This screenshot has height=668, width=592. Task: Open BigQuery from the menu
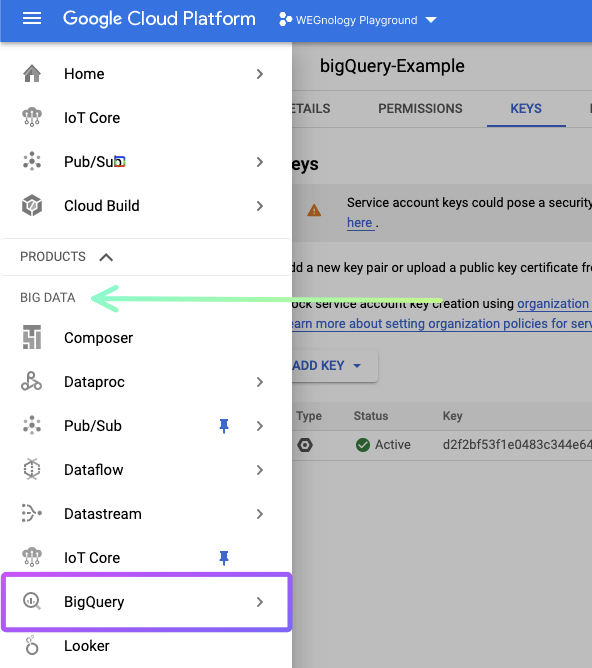click(x=147, y=602)
